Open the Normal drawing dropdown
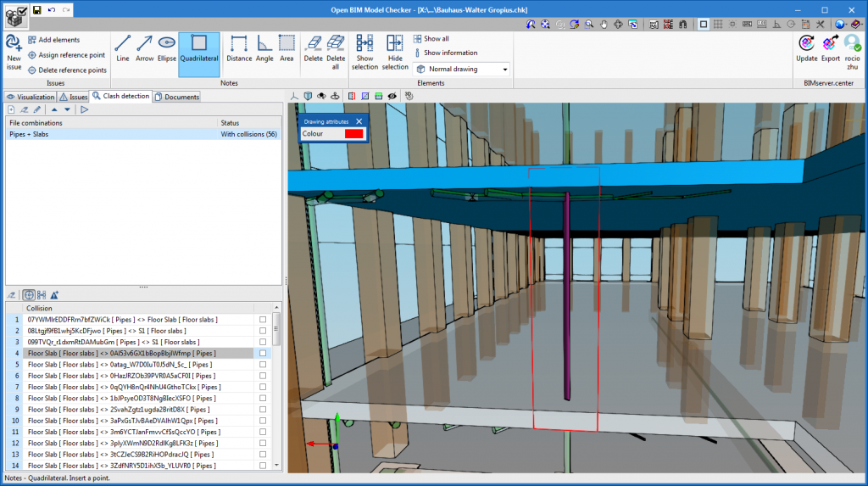This screenshot has height=486, width=868. point(505,70)
